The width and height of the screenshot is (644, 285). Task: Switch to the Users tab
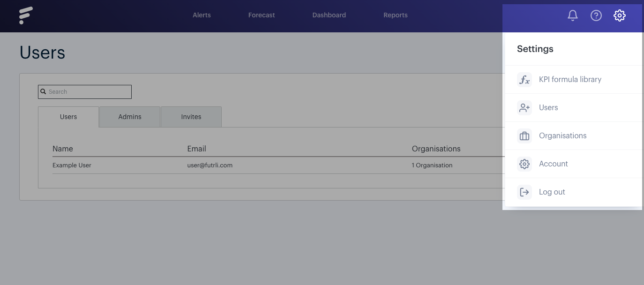[68, 117]
